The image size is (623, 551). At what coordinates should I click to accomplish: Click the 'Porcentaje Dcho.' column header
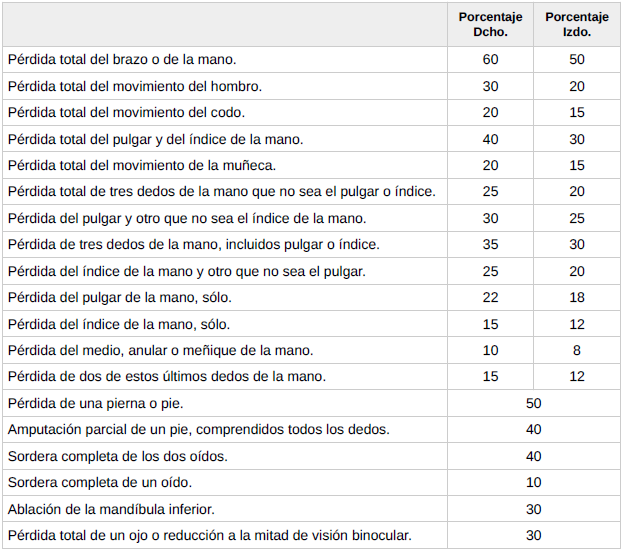click(x=490, y=24)
